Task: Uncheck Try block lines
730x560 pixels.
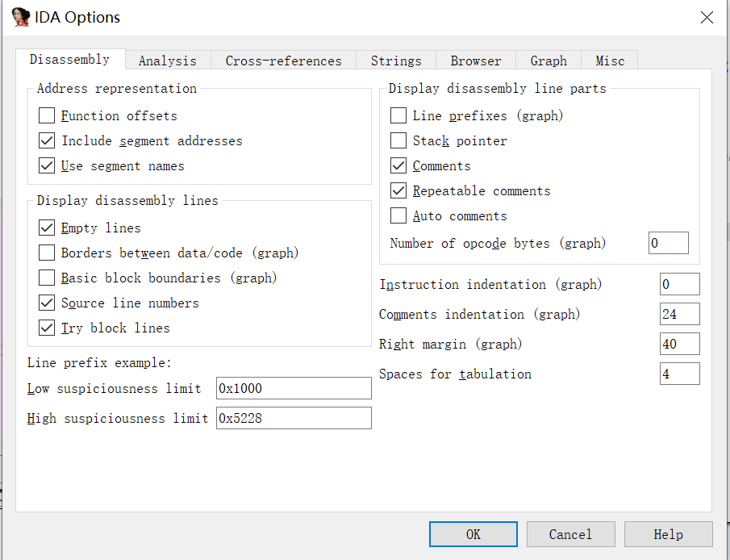Action: pyautogui.click(x=47, y=328)
